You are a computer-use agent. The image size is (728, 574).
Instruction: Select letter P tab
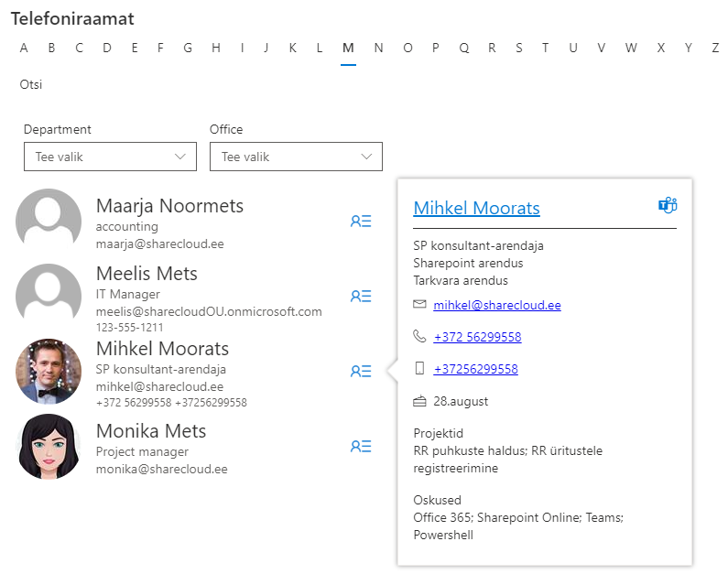coord(436,48)
